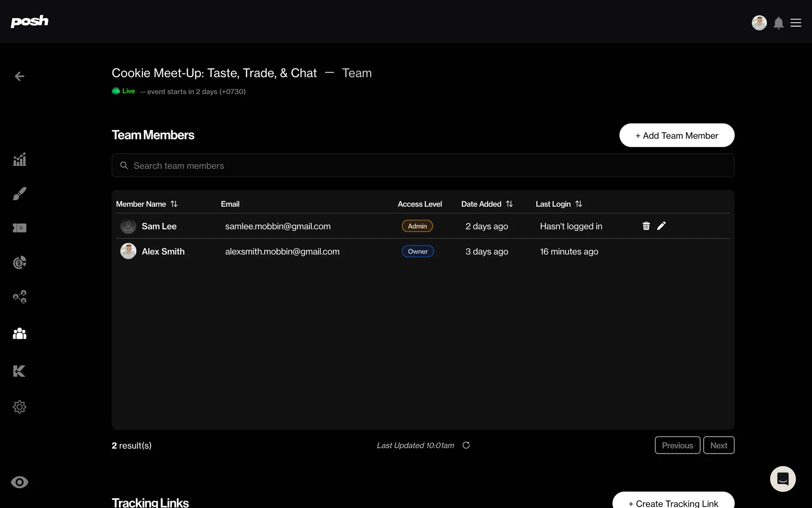Refresh the team list with reload icon
812x508 pixels.
[466, 445]
